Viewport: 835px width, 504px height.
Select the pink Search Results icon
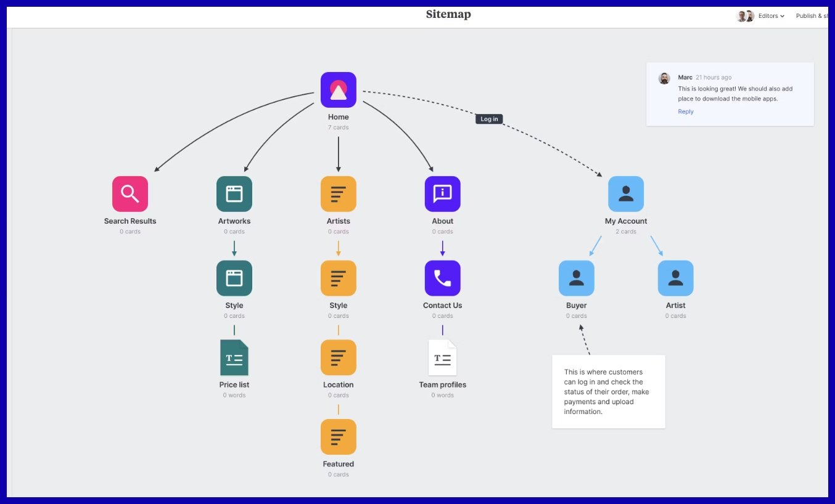pyautogui.click(x=130, y=194)
